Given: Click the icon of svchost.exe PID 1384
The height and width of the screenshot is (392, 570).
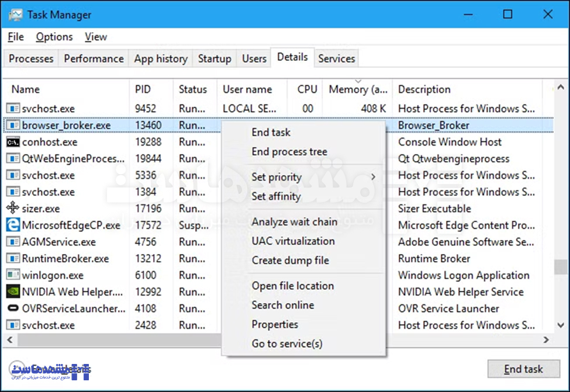Looking at the screenshot, I should click(x=13, y=192).
